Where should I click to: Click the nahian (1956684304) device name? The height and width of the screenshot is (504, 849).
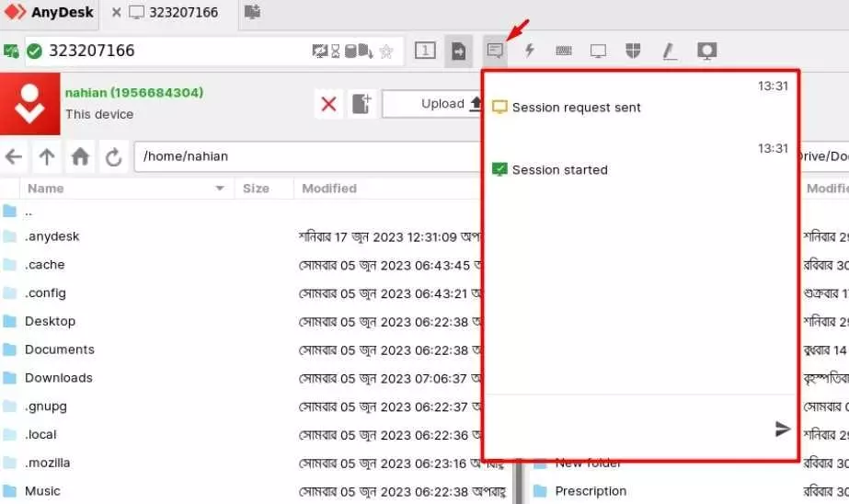click(134, 93)
